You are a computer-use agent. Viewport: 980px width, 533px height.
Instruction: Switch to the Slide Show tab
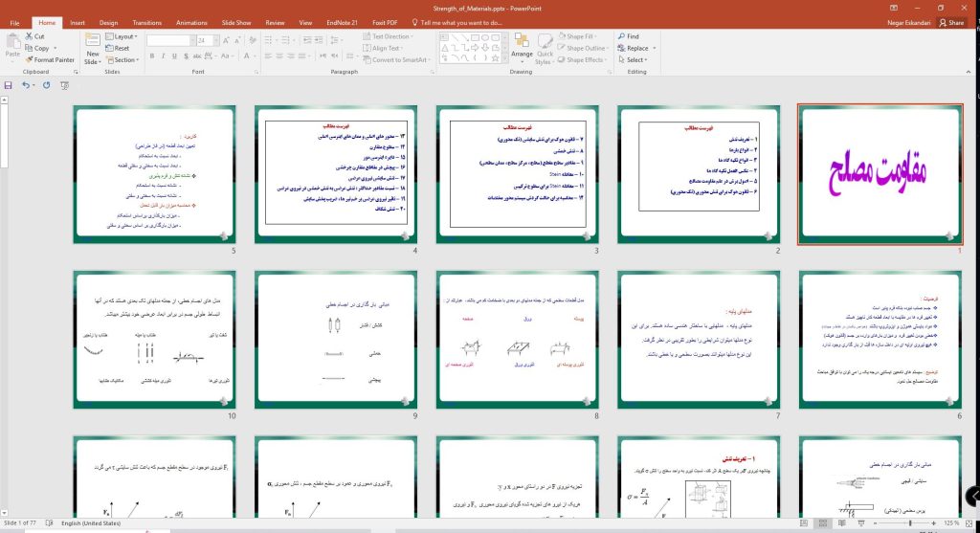[x=236, y=23]
